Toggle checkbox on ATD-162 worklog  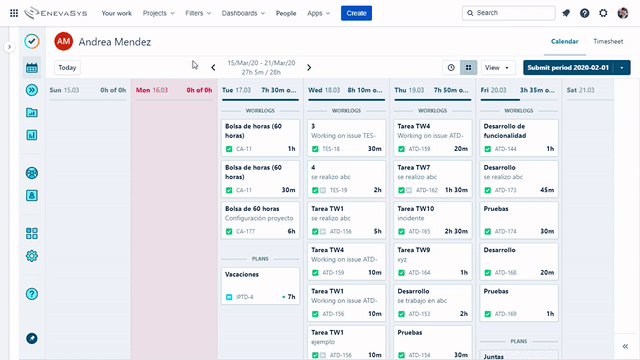coord(401,190)
